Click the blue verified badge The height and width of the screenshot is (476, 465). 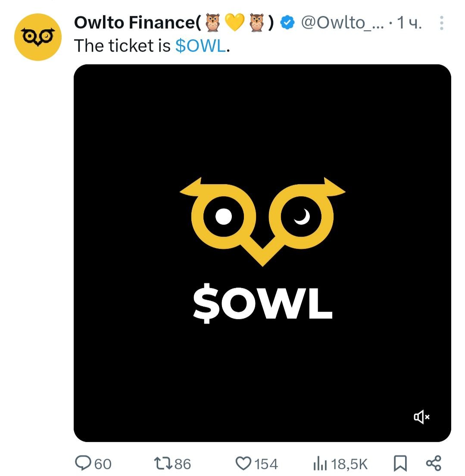click(x=287, y=23)
